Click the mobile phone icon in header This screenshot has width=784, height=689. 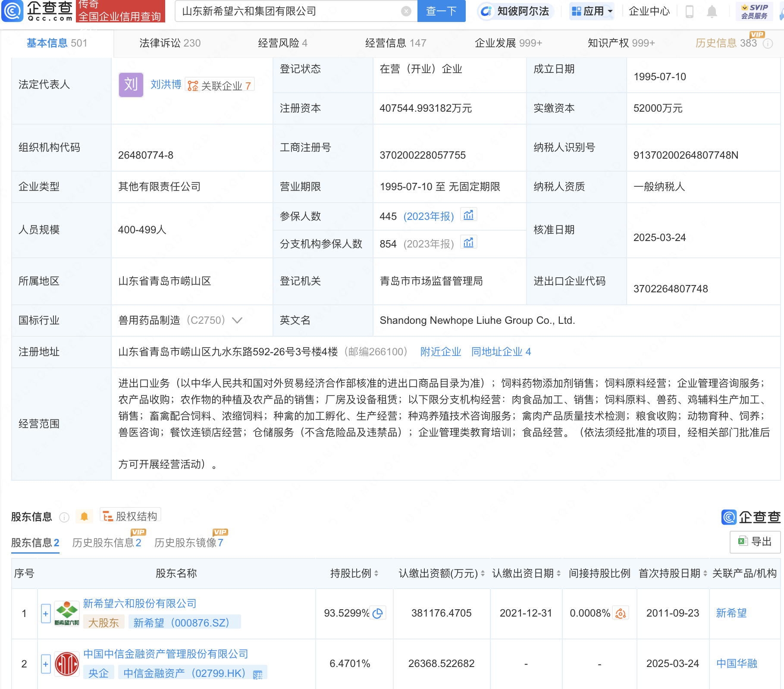pos(689,12)
